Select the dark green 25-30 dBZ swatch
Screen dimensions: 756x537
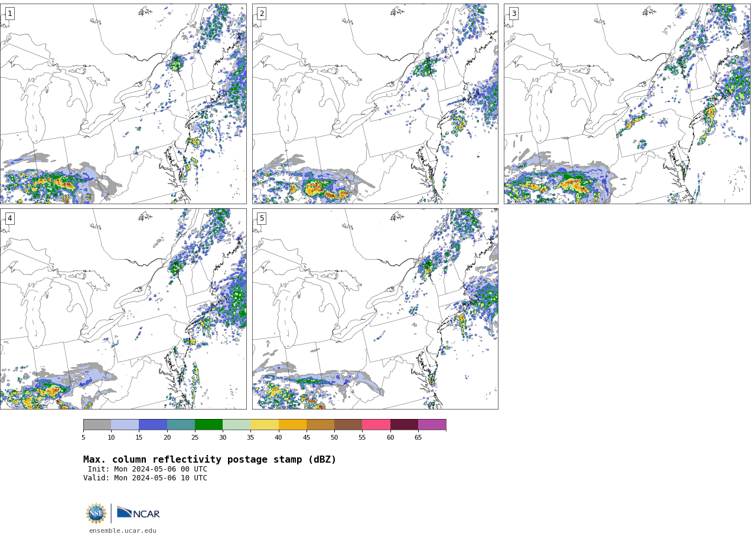point(208,425)
